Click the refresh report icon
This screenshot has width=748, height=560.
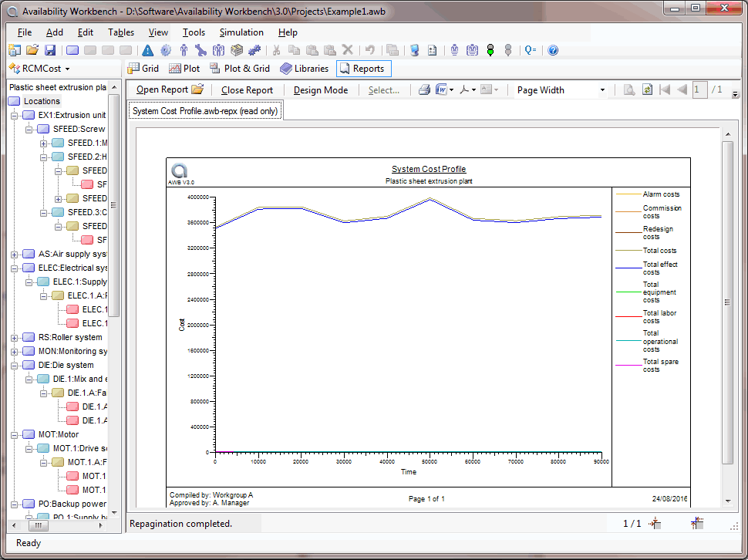tap(647, 90)
